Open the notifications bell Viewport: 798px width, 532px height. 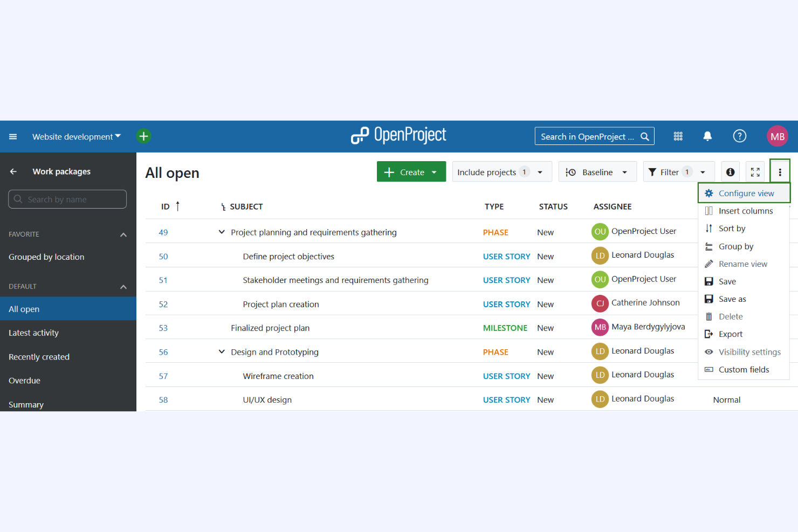pos(707,136)
